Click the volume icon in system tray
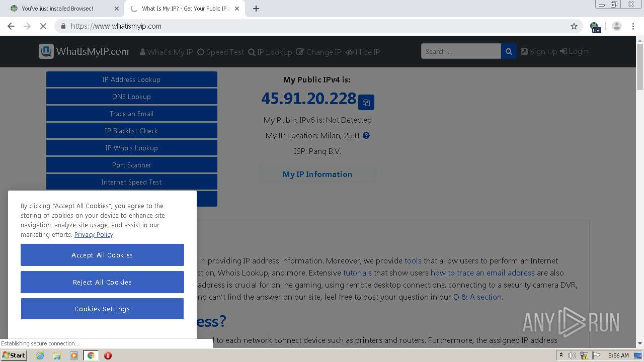This screenshot has height=362, width=644. point(572,355)
